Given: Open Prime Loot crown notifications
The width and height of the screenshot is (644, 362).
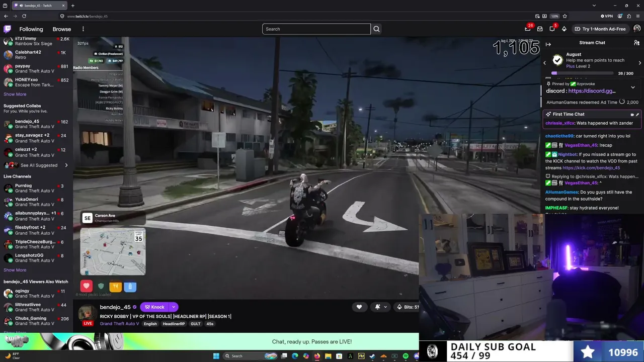Looking at the screenshot, I should tap(528, 29).
